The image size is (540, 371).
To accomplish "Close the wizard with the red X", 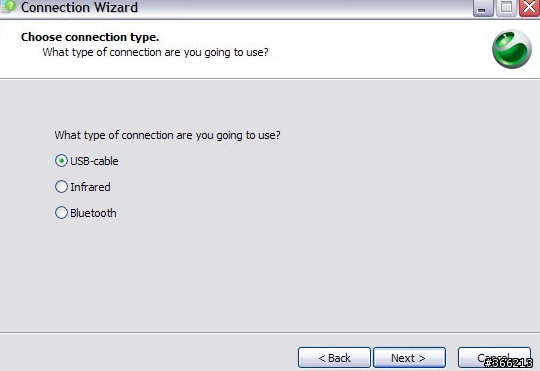I will [529, 8].
